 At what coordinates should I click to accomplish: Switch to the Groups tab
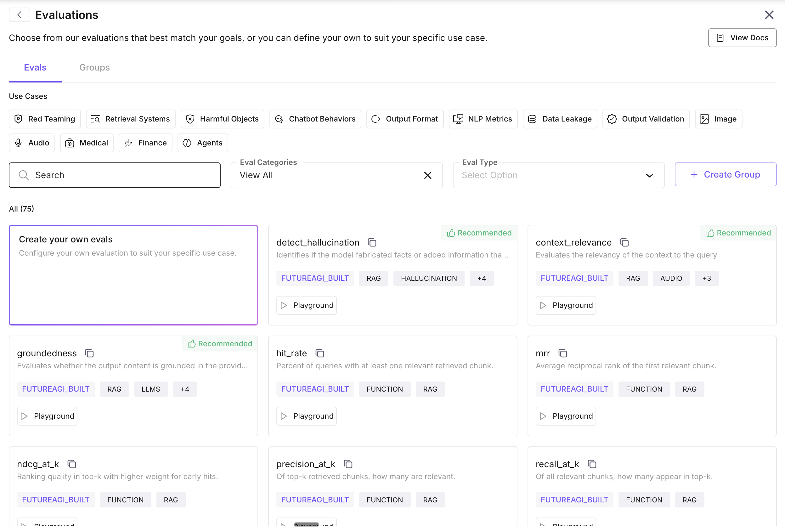(x=94, y=67)
